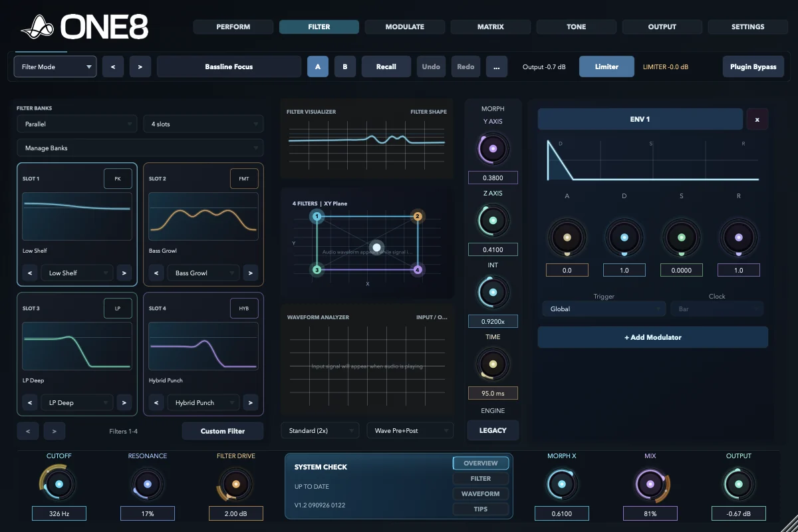Open the Parallel routing dropdown

(x=77, y=124)
